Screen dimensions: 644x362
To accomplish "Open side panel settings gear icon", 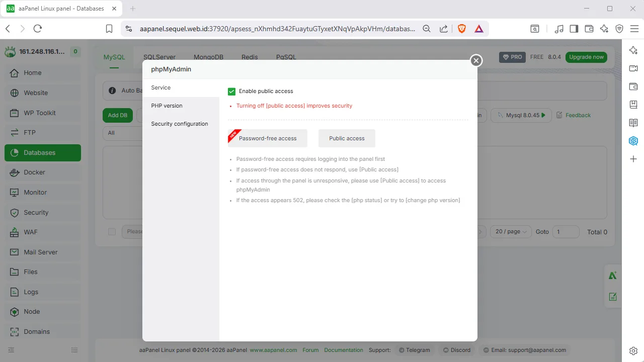I will (x=633, y=351).
